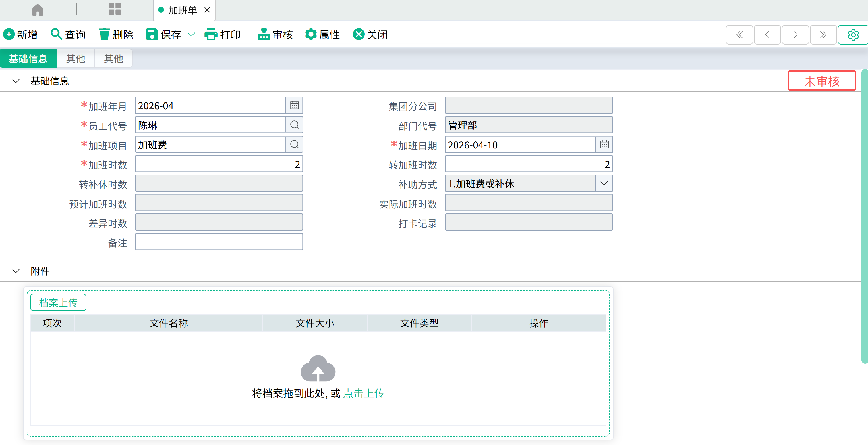Open 查询 search tool
This screenshot has width=868, height=448.
(x=56, y=34)
